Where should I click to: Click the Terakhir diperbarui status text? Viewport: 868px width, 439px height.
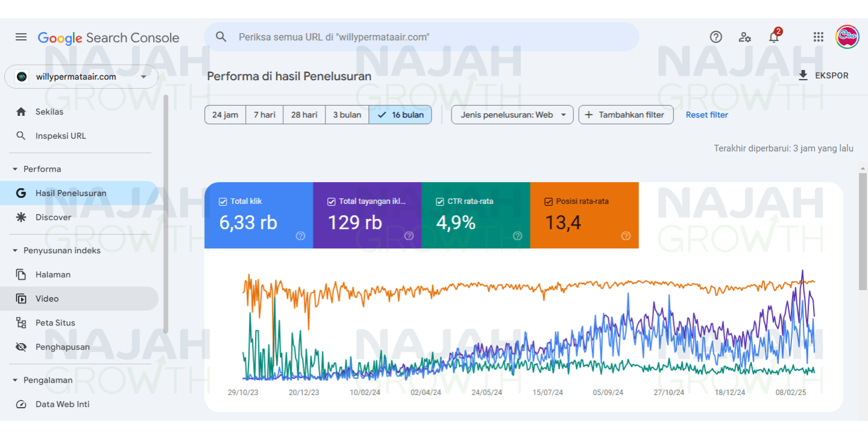[784, 148]
